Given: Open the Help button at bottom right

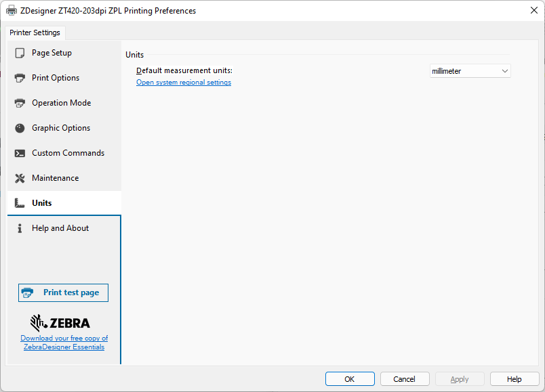Looking at the screenshot, I should click(514, 379).
